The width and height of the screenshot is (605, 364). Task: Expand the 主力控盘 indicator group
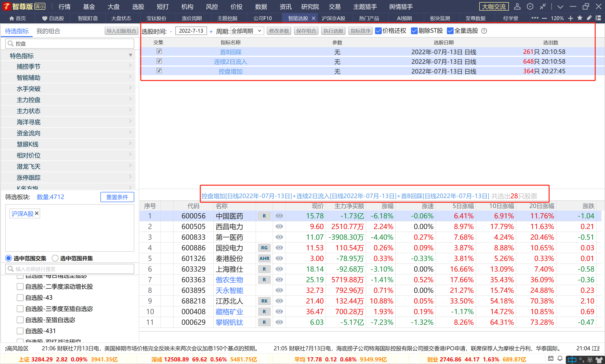pos(130,99)
